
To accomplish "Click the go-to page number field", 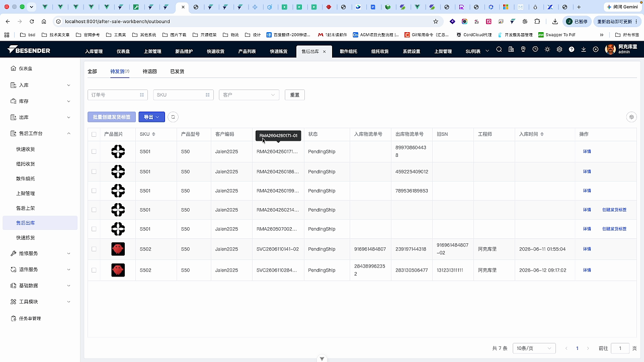I will coord(620,348).
